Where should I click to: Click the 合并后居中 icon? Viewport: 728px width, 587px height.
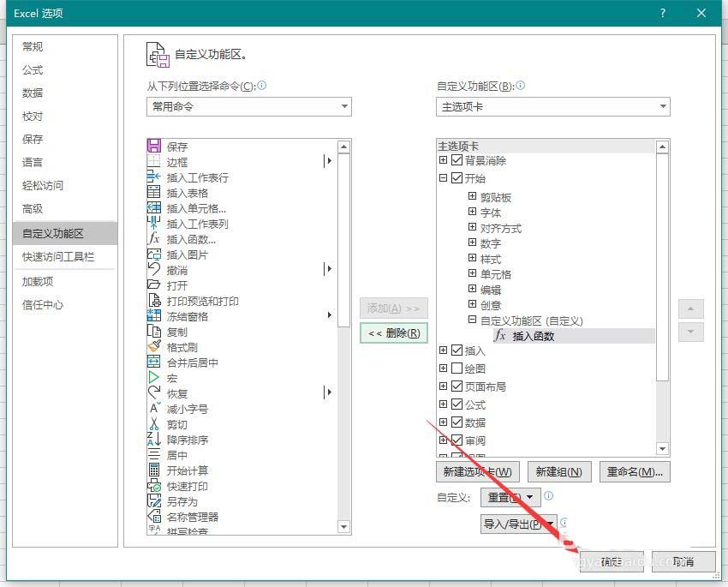pyautogui.click(x=153, y=362)
